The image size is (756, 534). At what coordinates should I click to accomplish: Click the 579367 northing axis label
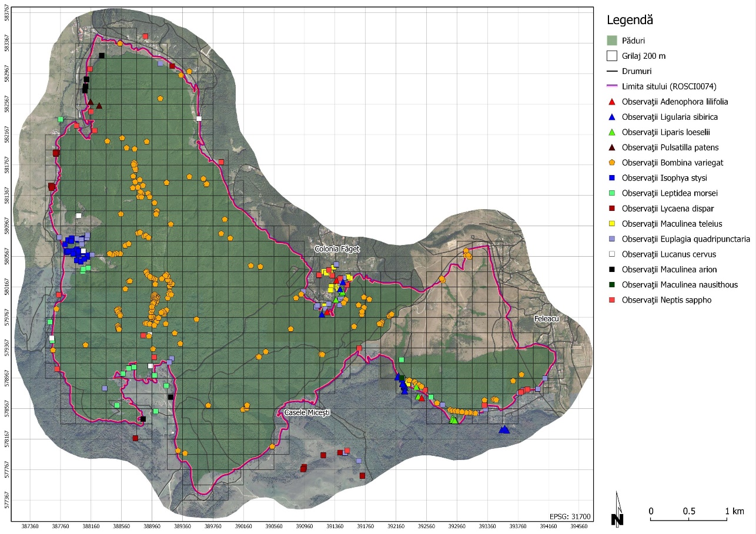click(8, 348)
